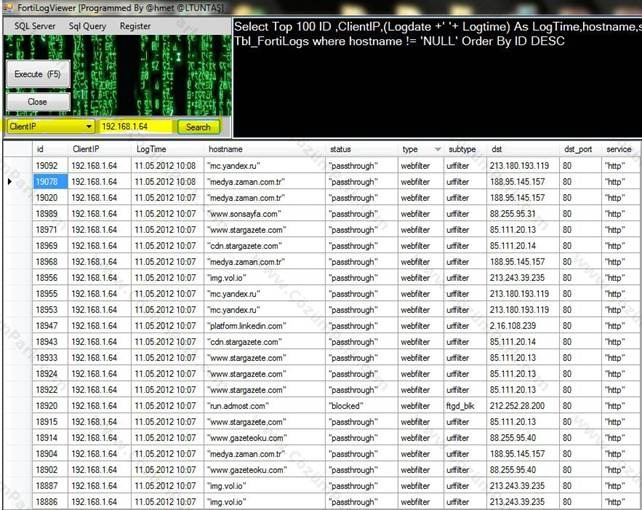Click the "blocked" status cell

click(x=362, y=406)
